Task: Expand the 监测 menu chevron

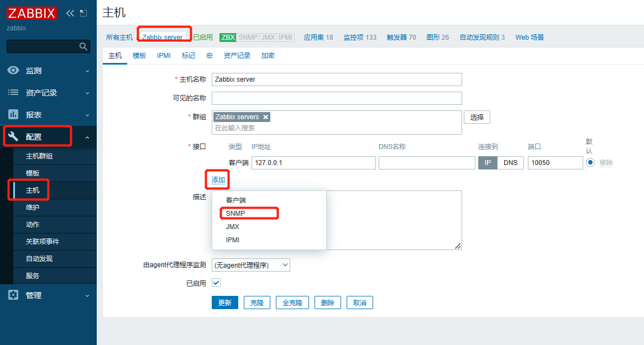Action: point(87,71)
